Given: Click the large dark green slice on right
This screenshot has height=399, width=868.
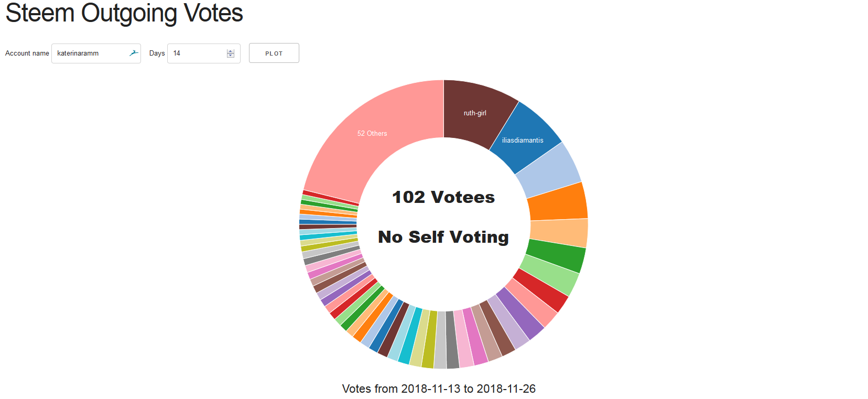Looking at the screenshot, I should pos(557,255).
